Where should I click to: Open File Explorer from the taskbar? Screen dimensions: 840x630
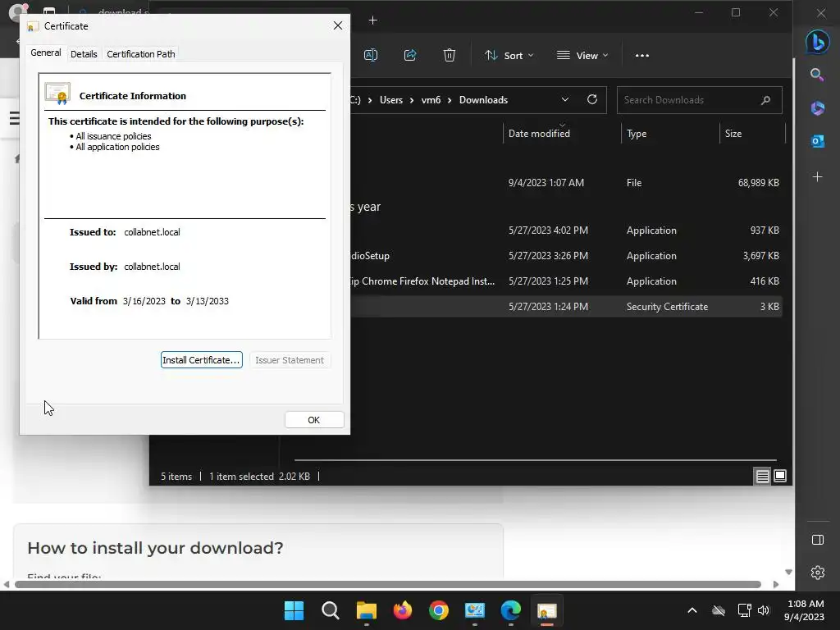coord(367,610)
